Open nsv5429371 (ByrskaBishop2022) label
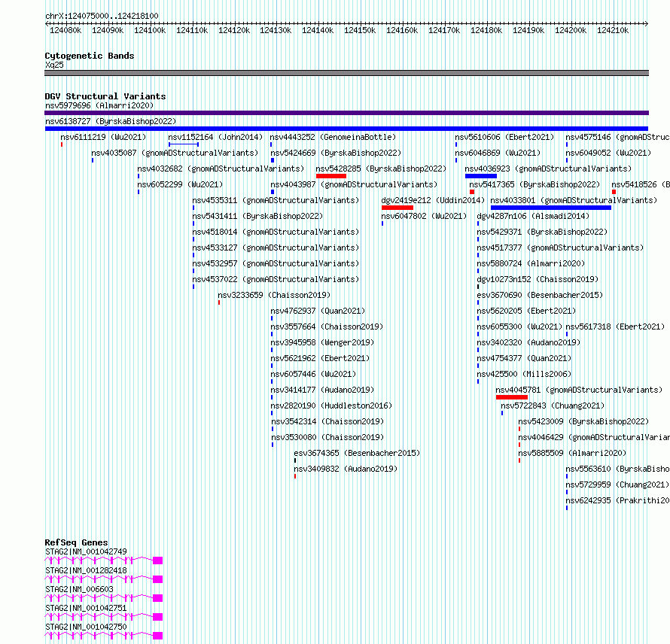 pos(542,232)
